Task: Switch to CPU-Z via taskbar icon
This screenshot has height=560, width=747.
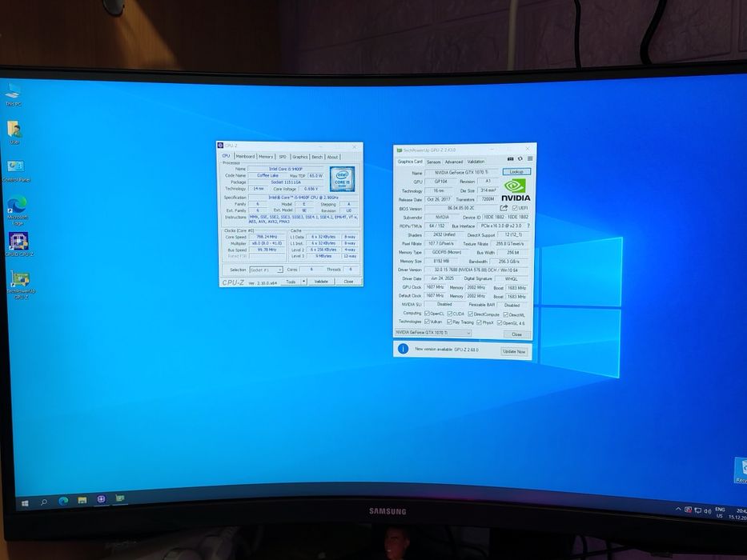Action: point(101,499)
